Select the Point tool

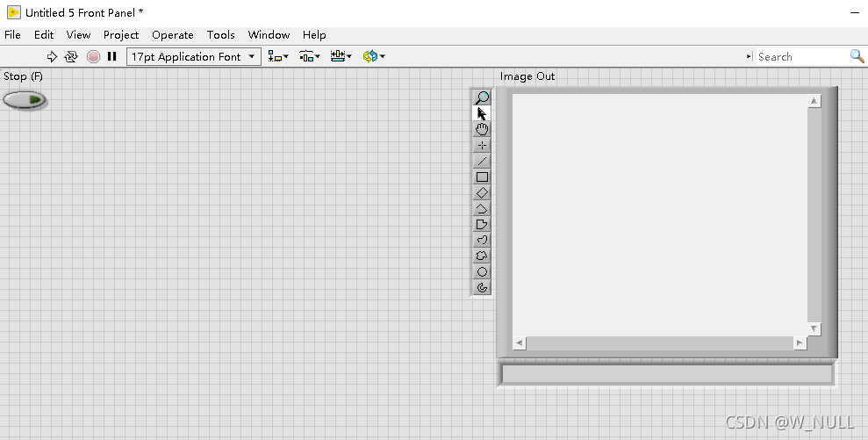point(482,145)
